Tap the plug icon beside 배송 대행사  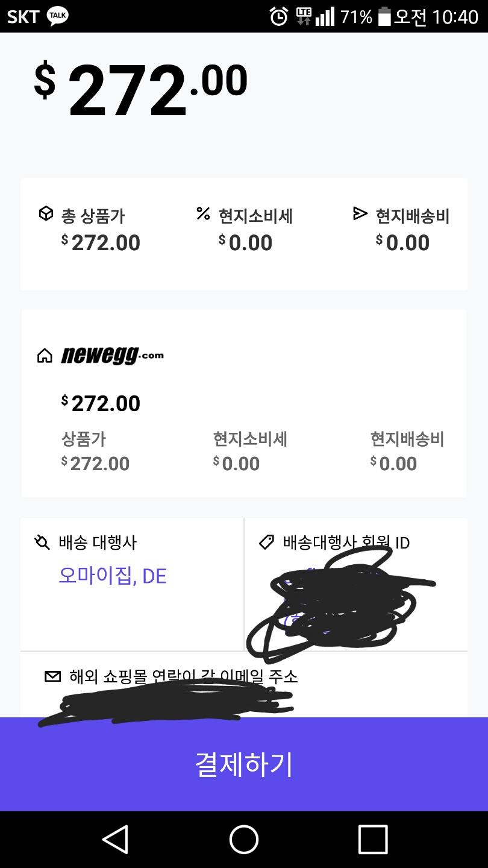click(x=42, y=542)
